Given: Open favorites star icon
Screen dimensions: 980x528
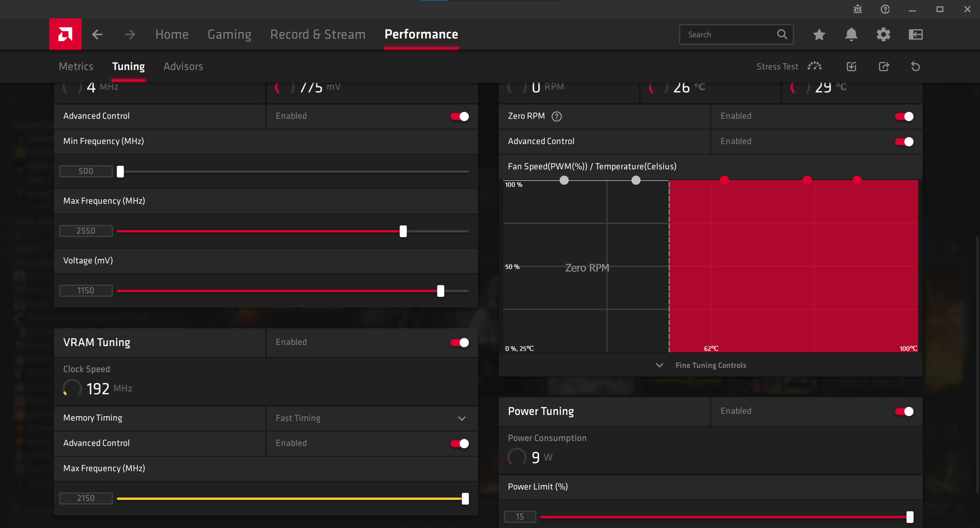Looking at the screenshot, I should (x=819, y=35).
